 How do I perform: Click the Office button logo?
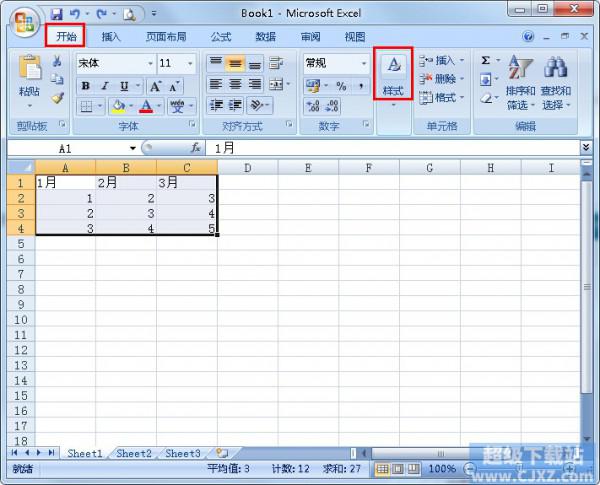[x=24, y=20]
